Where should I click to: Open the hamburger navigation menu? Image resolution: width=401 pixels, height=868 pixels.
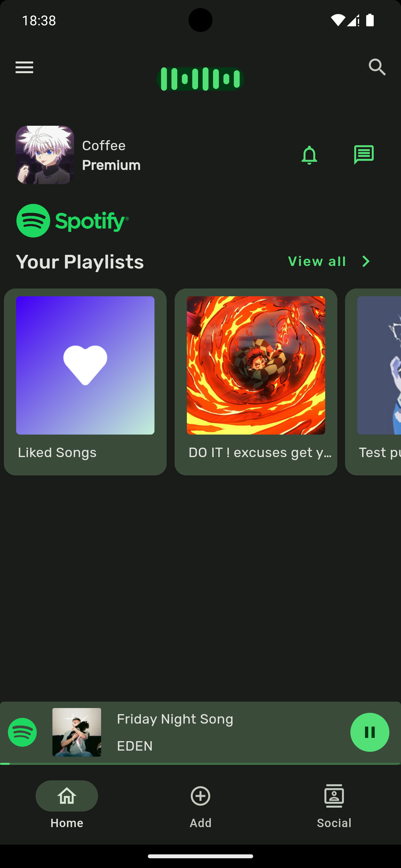click(24, 67)
